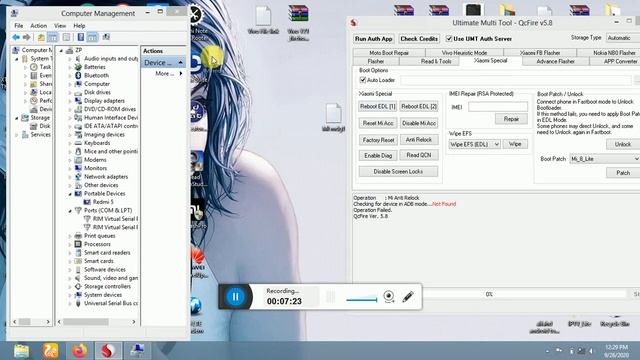Viewport: 640px width, 360px height.
Task: Open More Actions submenu arrow
Action: point(180,73)
